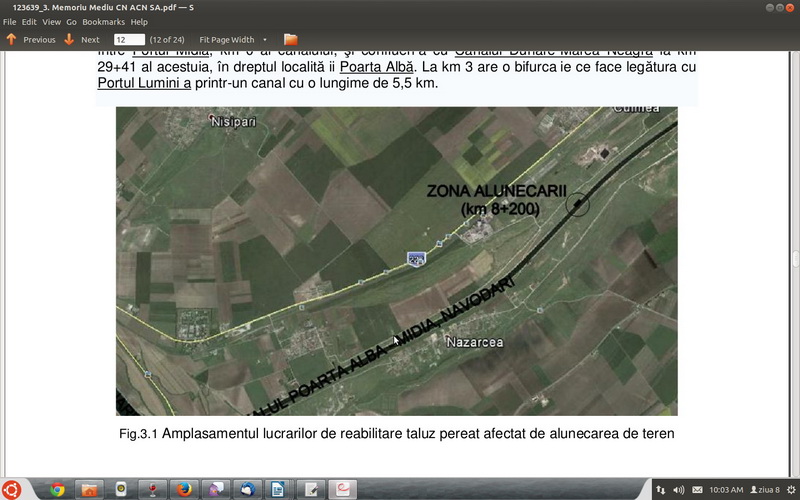Open the Ubuntu launcher button

tap(13, 489)
